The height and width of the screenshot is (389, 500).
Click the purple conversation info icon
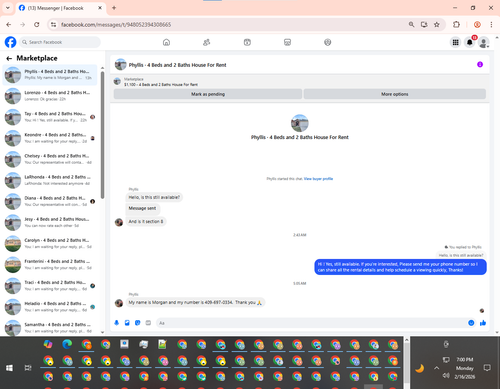click(480, 64)
